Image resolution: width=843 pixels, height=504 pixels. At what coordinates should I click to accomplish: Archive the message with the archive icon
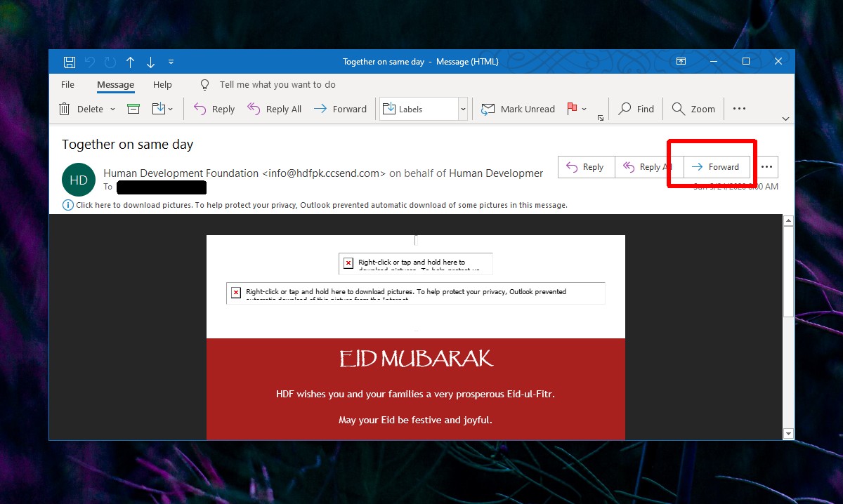click(133, 108)
